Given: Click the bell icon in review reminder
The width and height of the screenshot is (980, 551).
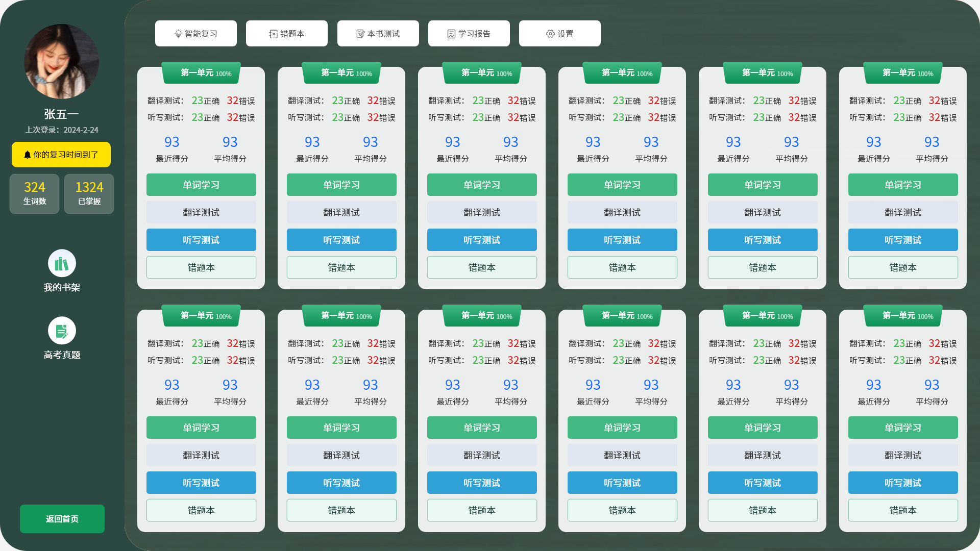Looking at the screenshot, I should (x=28, y=155).
